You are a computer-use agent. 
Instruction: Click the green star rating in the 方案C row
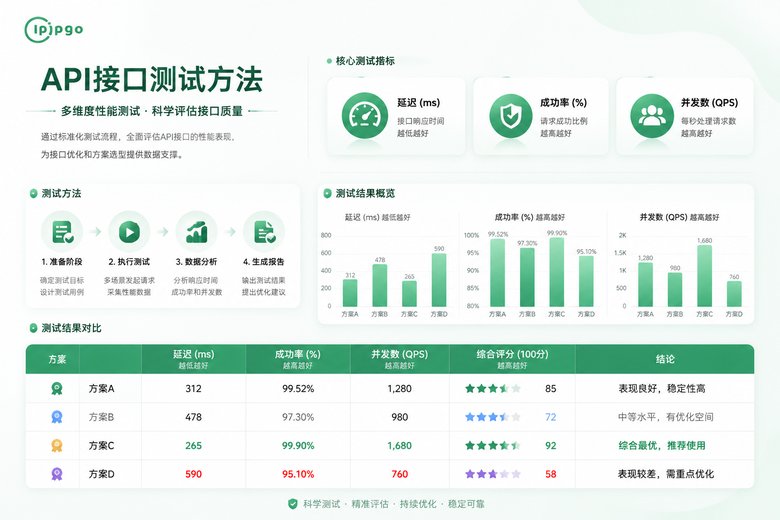coord(492,445)
